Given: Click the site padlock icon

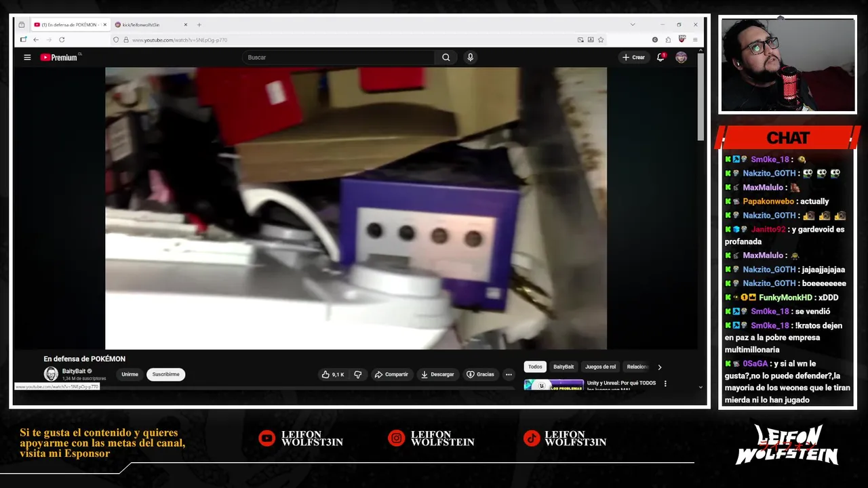Looking at the screenshot, I should 125,40.
